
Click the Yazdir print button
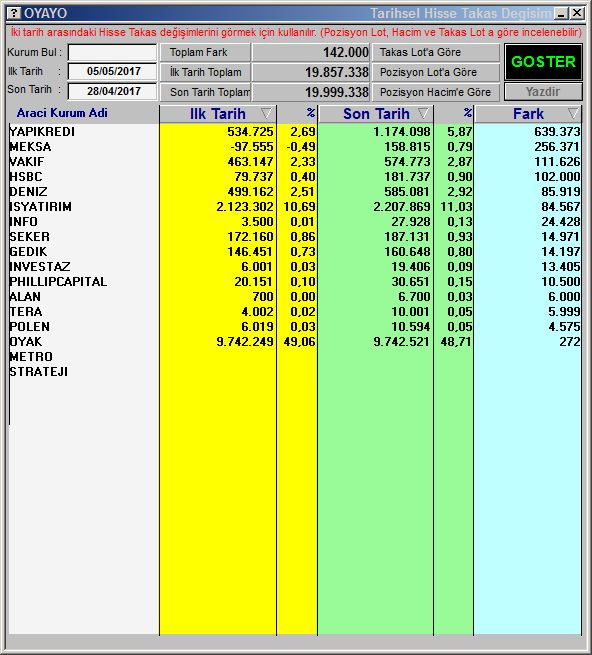point(543,91)
